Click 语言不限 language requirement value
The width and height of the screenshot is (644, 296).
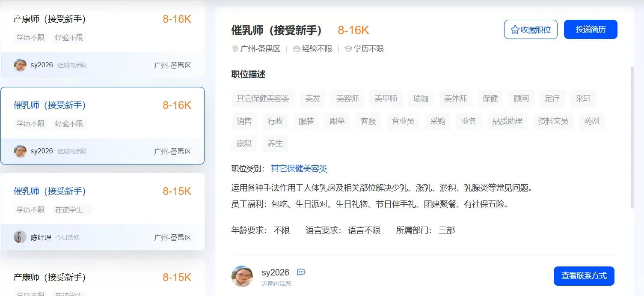tap(364, 230)
